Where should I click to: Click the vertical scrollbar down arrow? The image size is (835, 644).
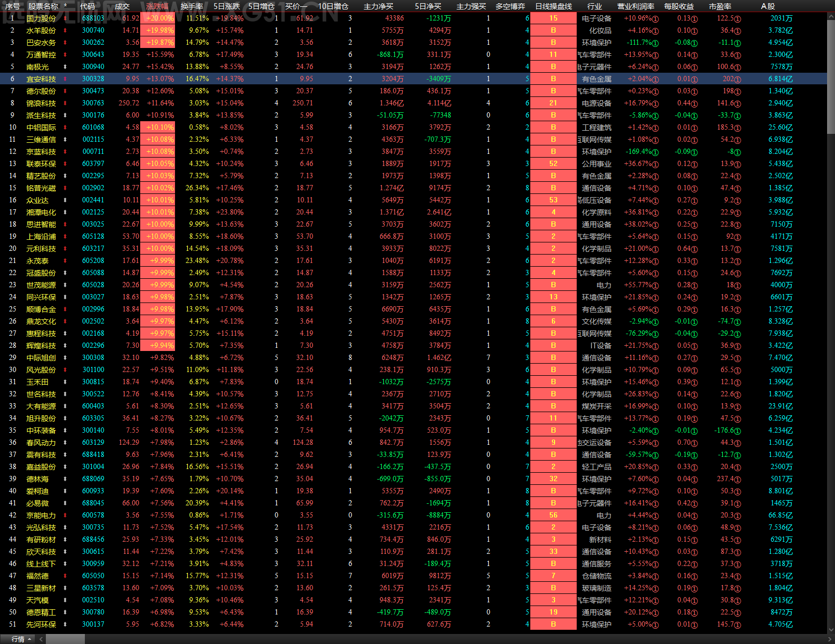point(831,630)
